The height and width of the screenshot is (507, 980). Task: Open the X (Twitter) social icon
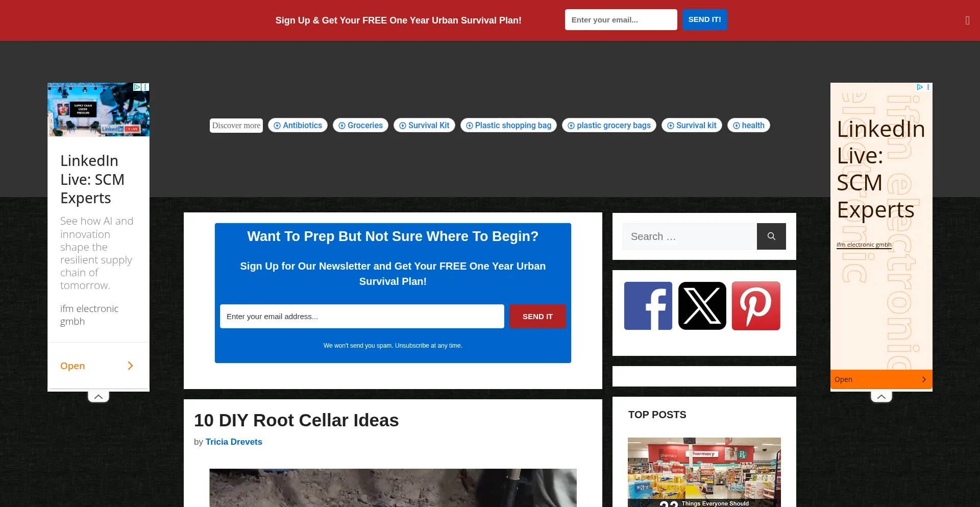coord(702,306)
